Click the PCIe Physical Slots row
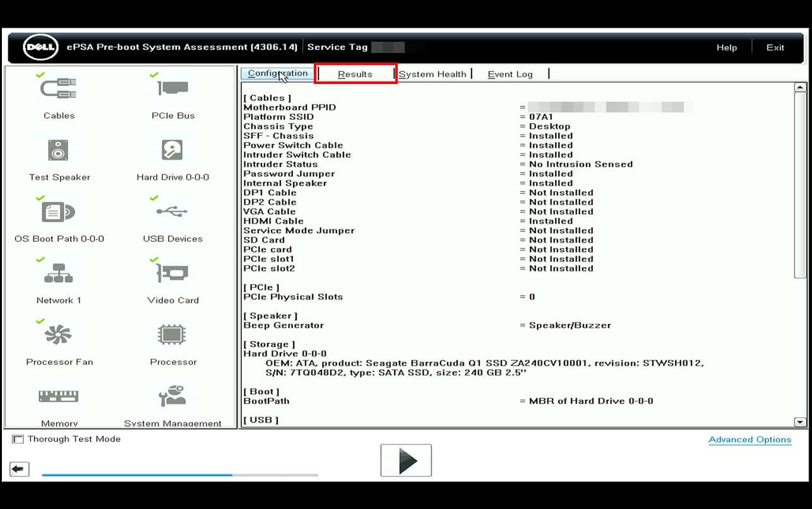Image resolution: width=812 pixels, height=509 pixels. pos(389,297)
